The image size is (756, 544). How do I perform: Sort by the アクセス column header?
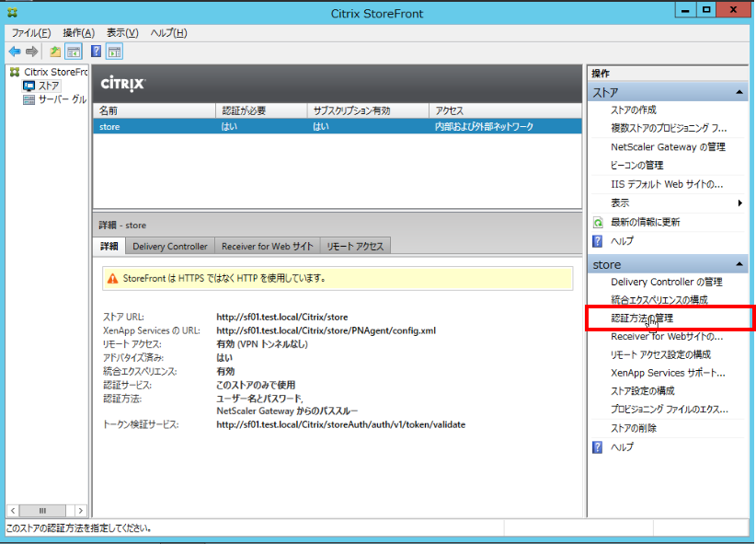coord(505,110)
